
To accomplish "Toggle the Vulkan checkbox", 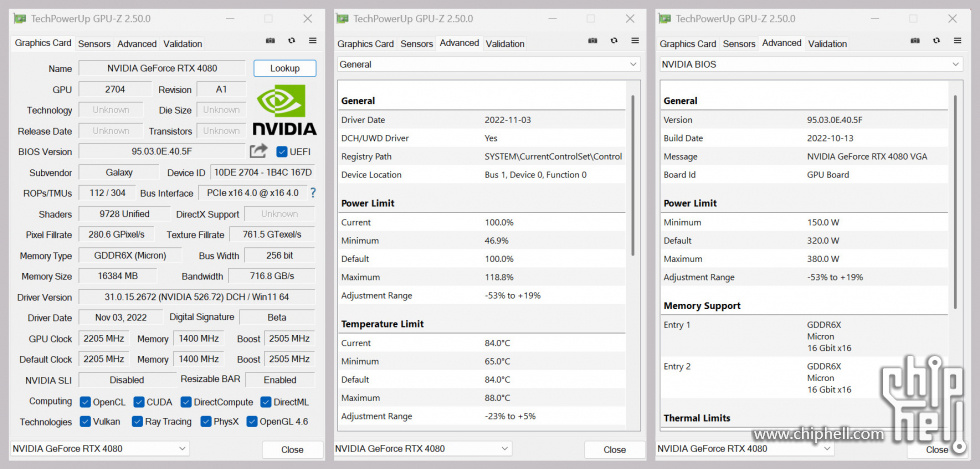I will [85, 421].
